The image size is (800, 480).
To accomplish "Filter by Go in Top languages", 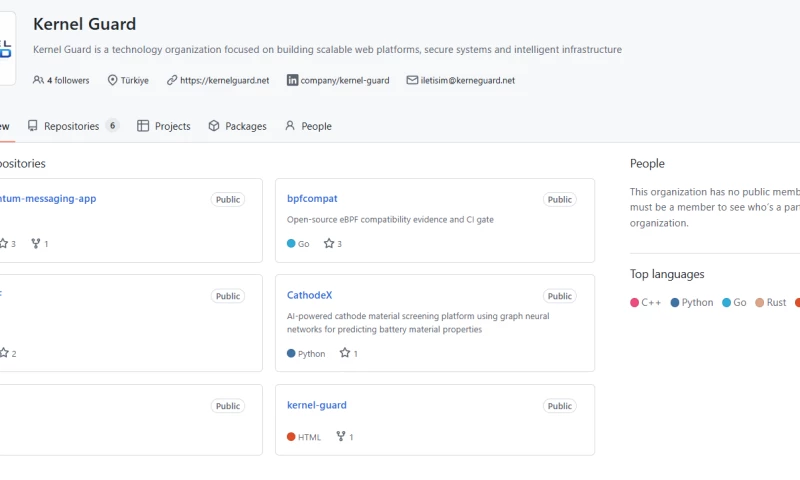I will (x=734, y=302).
